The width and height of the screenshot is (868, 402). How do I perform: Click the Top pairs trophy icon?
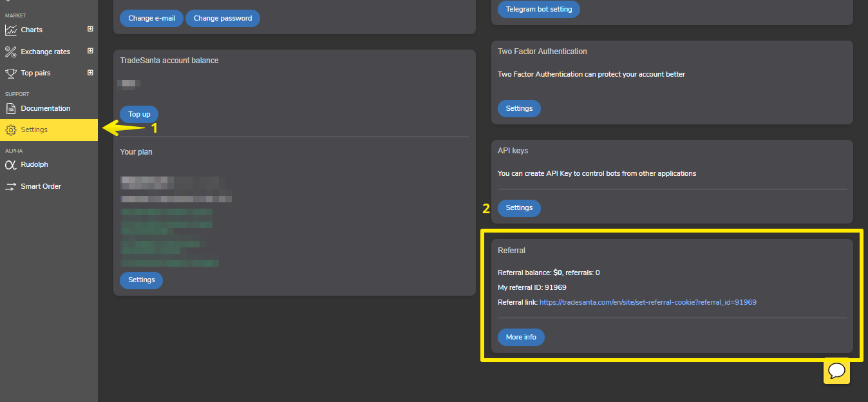(x=11, y=73)
